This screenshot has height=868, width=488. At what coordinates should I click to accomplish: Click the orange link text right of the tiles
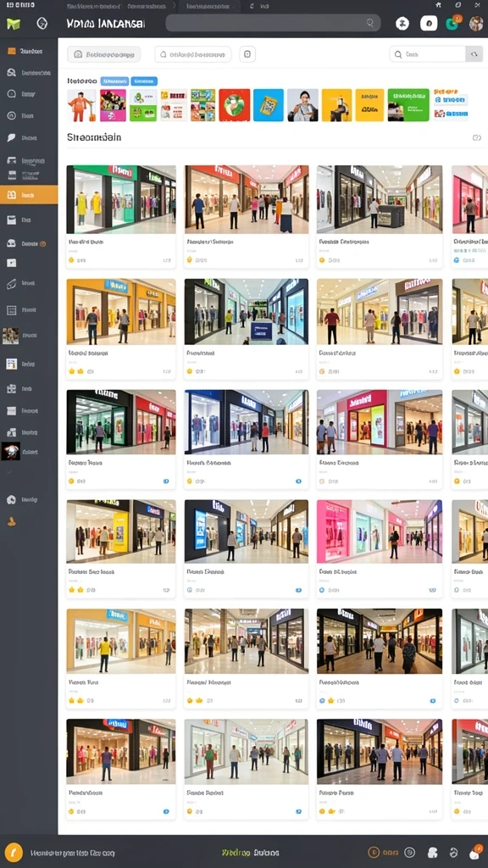click(x=446, y=91)
